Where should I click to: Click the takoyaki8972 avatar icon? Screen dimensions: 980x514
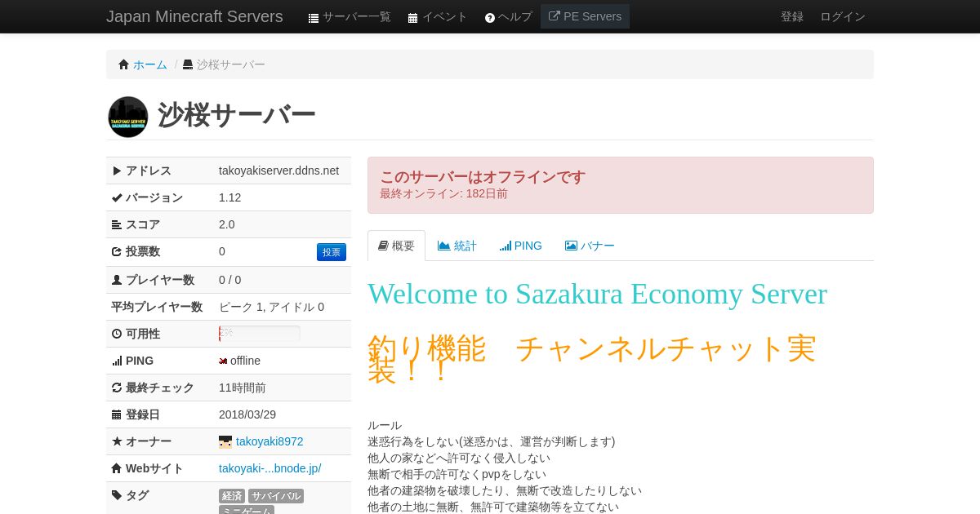tap(225, 441)
